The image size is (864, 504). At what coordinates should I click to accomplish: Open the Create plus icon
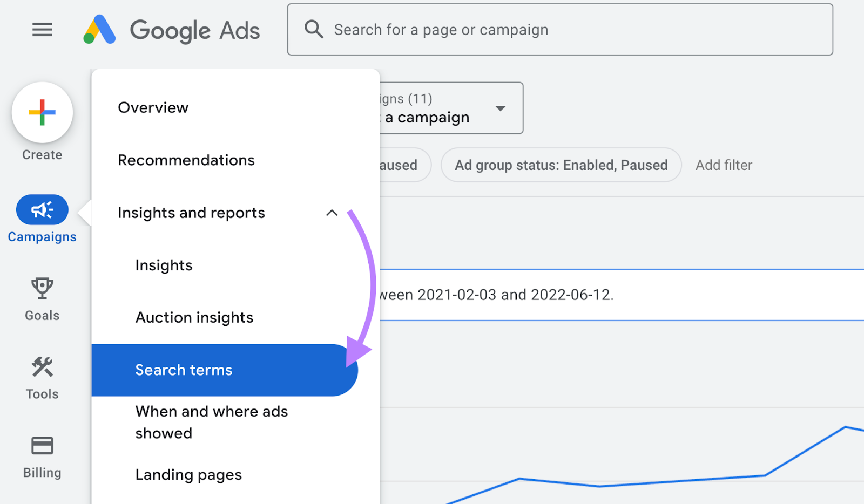coord(42,112)
